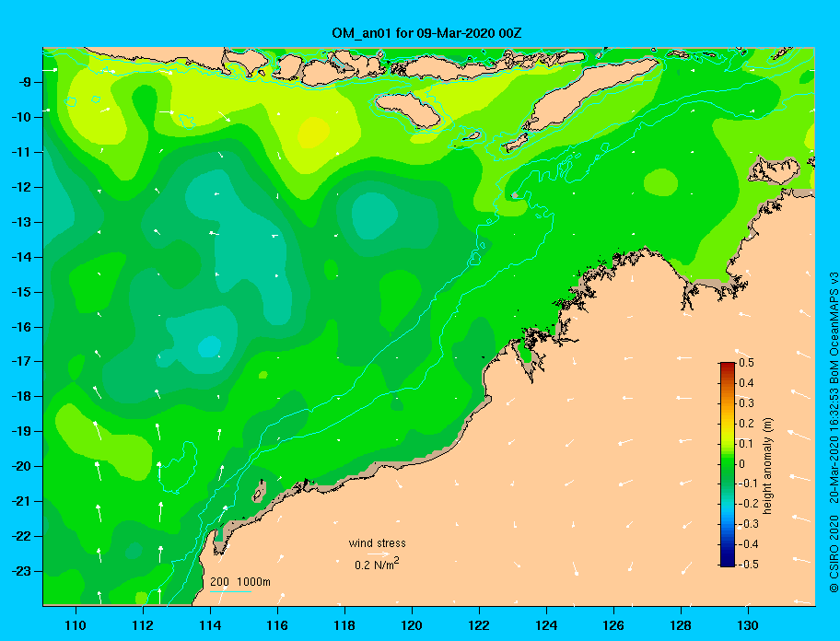Click the longitude label 110

[x=76, y=625]
